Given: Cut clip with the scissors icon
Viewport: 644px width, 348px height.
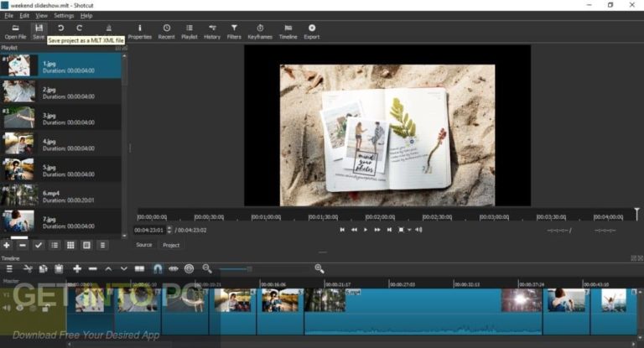Looking at the screenshot, I should point(28,268).
